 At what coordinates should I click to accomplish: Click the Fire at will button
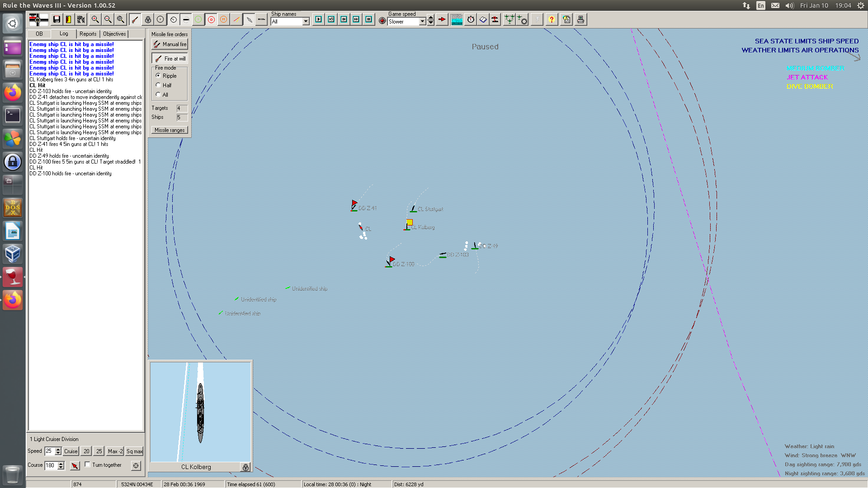[x=170, y=59]
